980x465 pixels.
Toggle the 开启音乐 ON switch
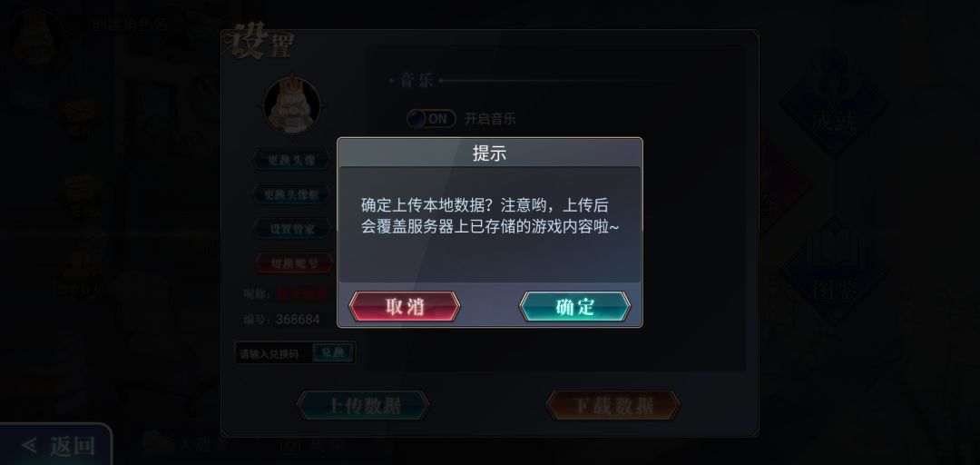tap(431, 118)
